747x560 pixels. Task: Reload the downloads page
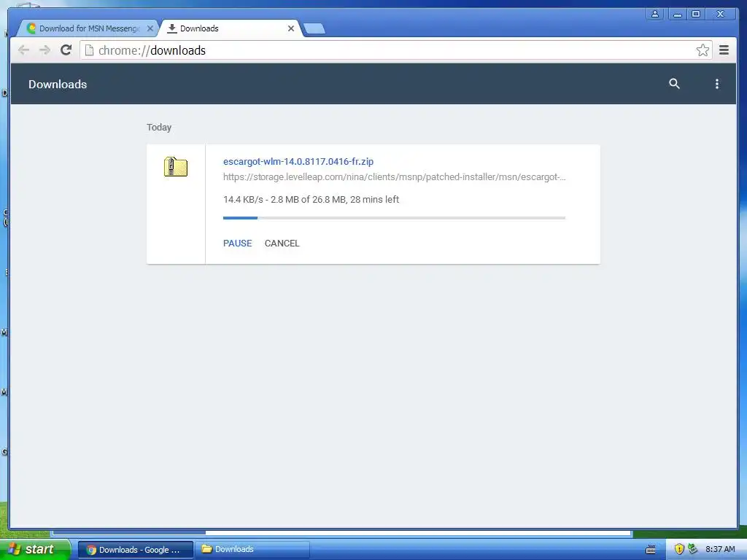tap(66, 50)
